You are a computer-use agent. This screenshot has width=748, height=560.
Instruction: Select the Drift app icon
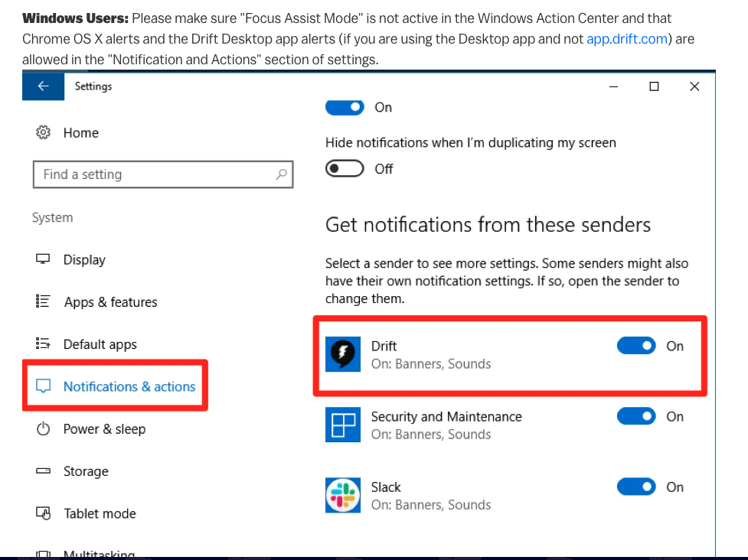click(x=342, y=354)
